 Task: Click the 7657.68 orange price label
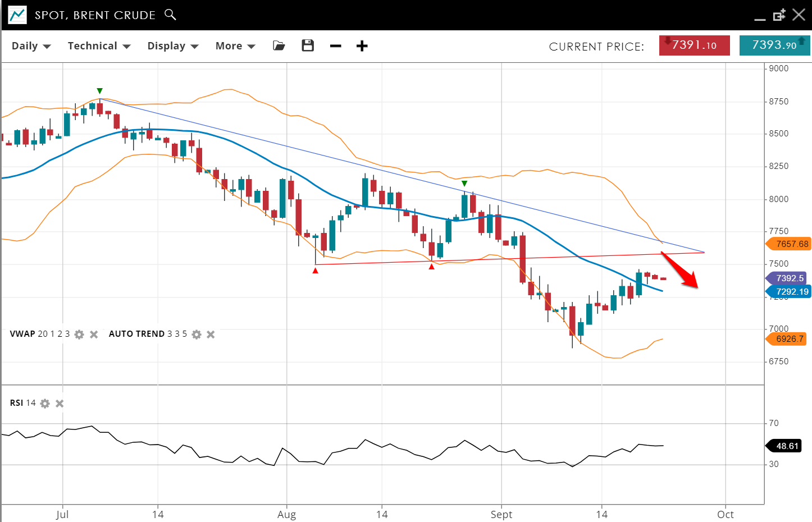coord(790,244)
